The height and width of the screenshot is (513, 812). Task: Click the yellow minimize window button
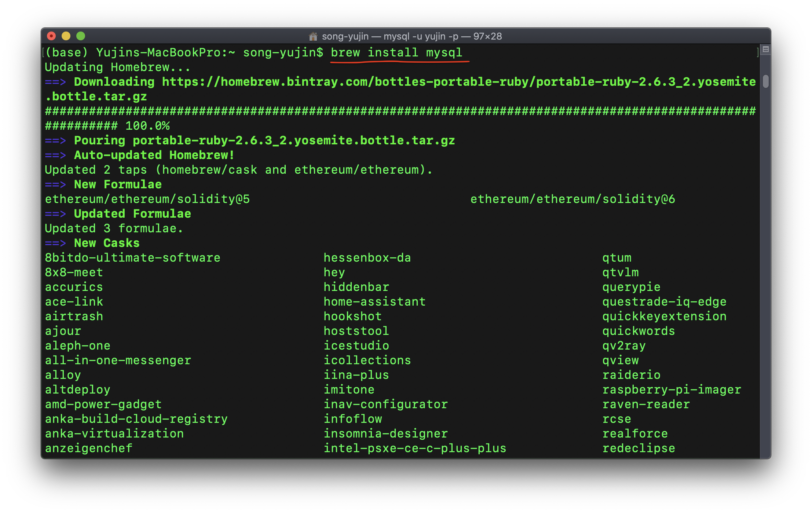tap(66, 36)
